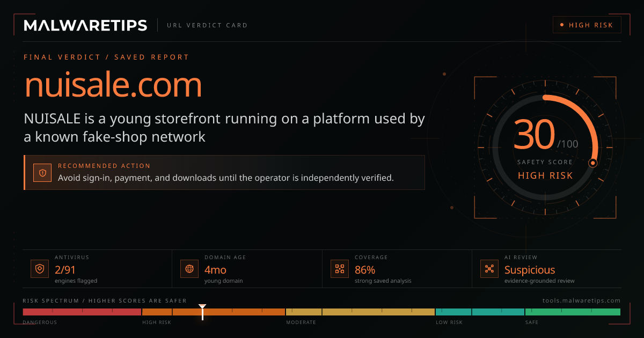Click the "evidence-grounded review" caption
This screenshot has width=644, height=338.
(x=539, y=281)
